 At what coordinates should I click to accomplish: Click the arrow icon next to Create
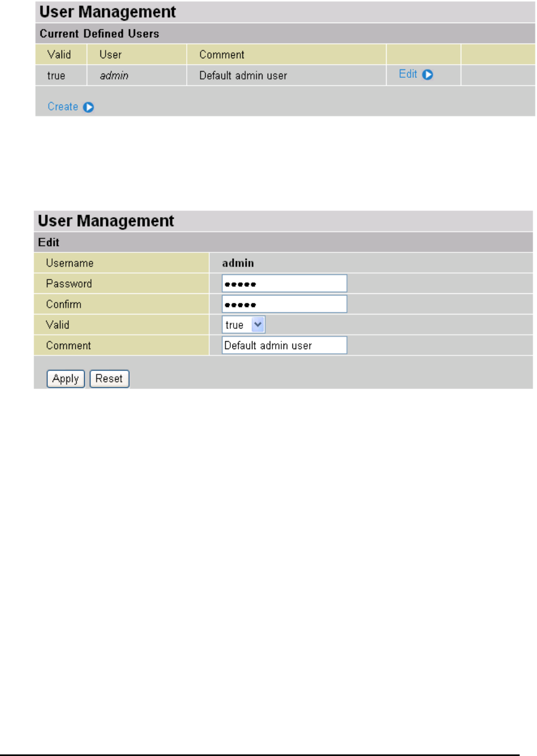[x=88, y=107]
